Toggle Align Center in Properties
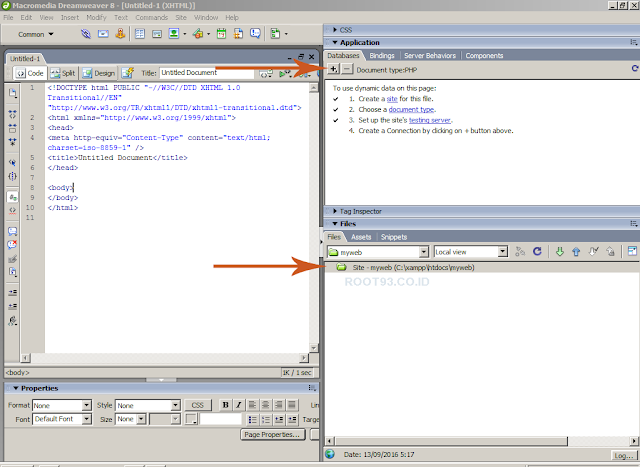 pos(266,405)
